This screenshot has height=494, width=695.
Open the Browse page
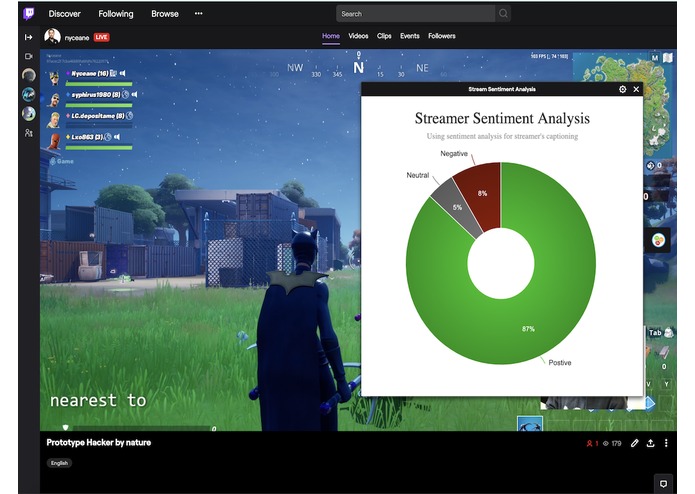tap(165, 14)
